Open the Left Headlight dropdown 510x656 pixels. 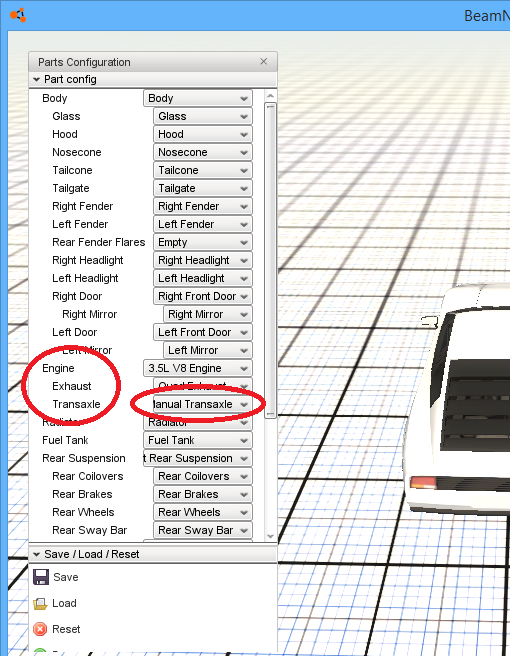point(203,278)
